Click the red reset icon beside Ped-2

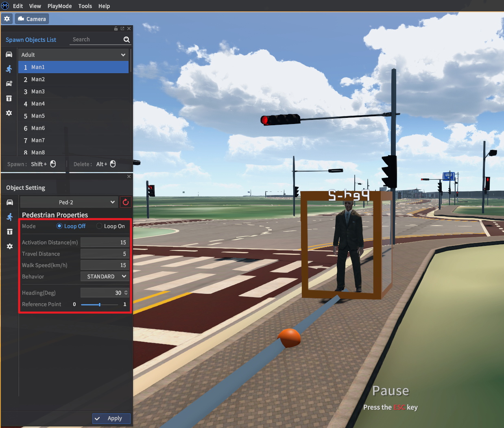pyautogui.click(x=126, y=202)
